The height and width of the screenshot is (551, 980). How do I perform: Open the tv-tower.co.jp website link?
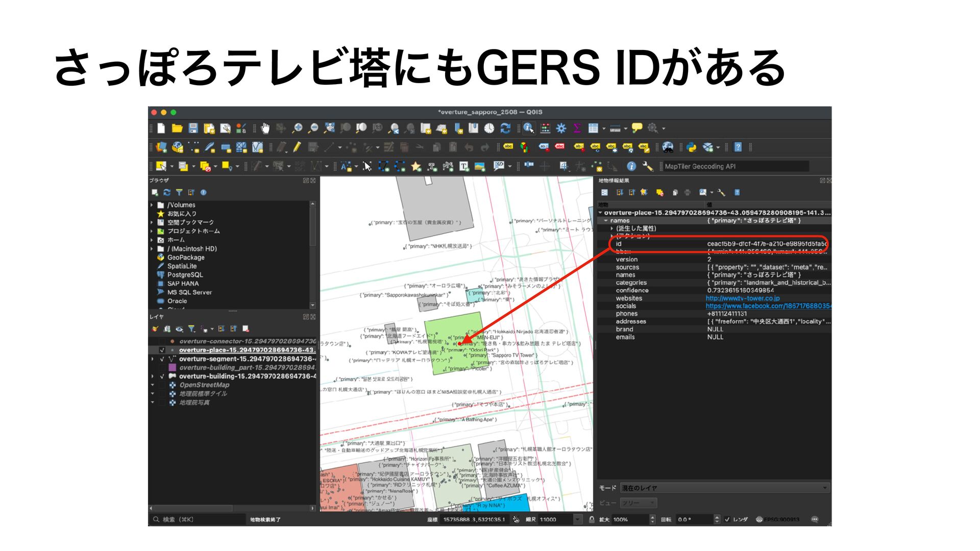(742, 298)
